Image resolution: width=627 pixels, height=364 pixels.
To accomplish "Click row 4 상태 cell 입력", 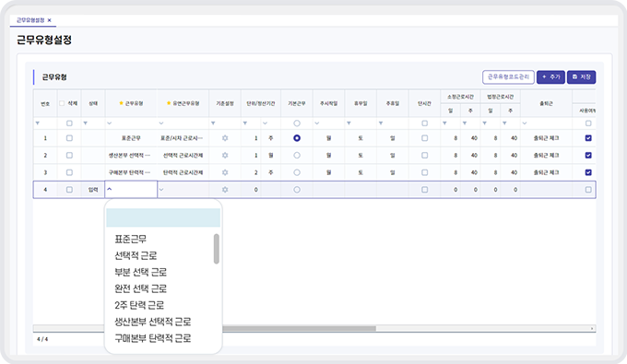I will coord(93,190).
